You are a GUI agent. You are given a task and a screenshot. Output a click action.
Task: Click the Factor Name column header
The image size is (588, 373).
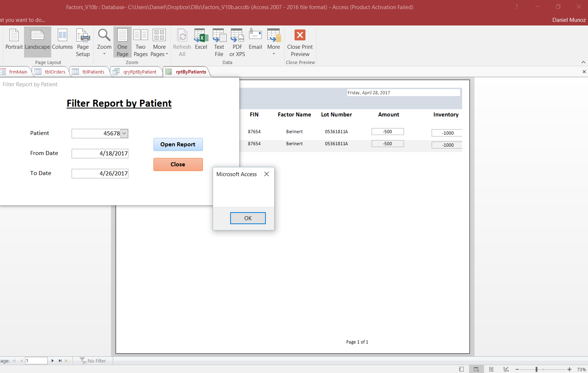294,115
